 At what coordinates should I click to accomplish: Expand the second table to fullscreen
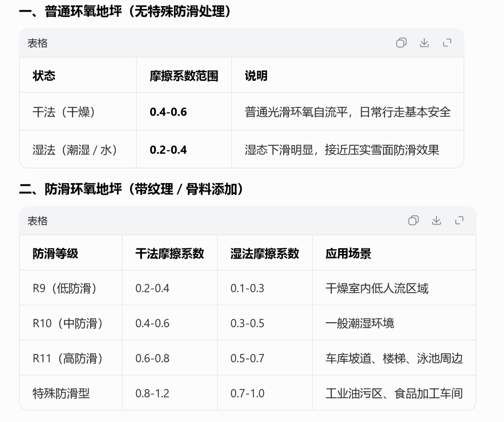click(x=459, y=221)
